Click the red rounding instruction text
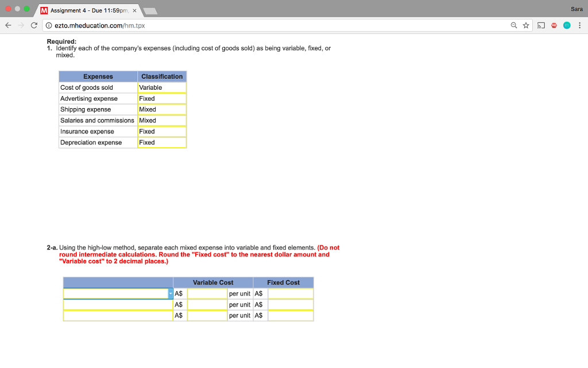The height and width of the screenshot is (368, 588). coord(199,255)
